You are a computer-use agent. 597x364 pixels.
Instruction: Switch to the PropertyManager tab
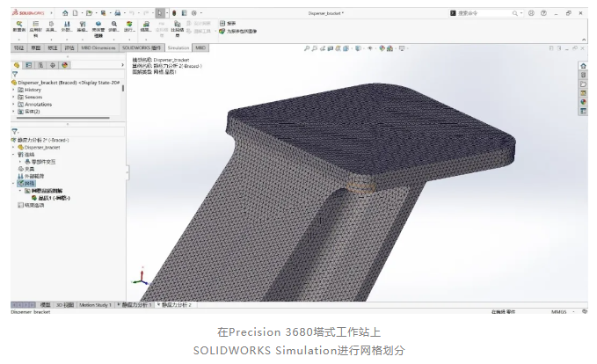[x=28, y=65]
